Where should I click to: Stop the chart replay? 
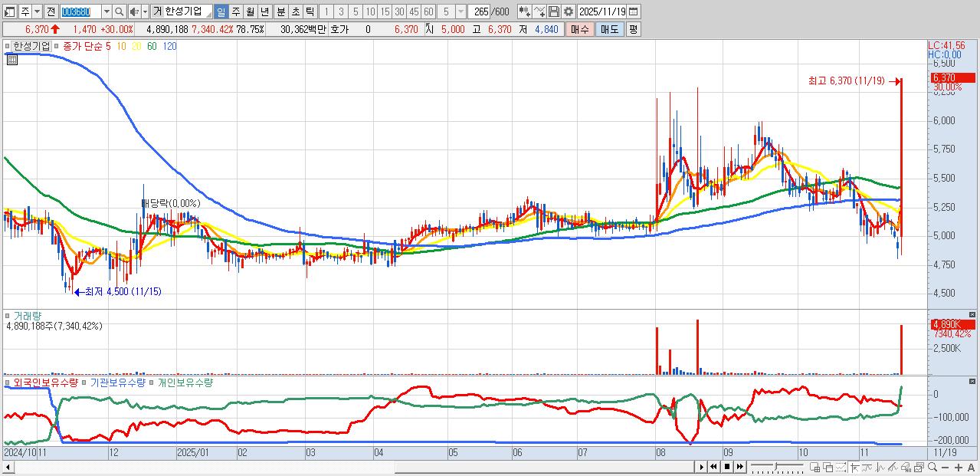tap(727, 467)
